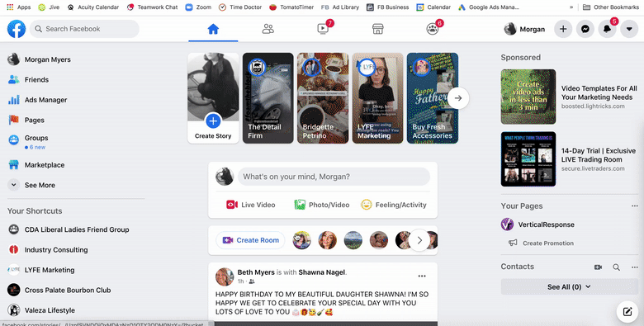Click Beth Myers post avatar

pyautogui.click(x=225, y=276)
